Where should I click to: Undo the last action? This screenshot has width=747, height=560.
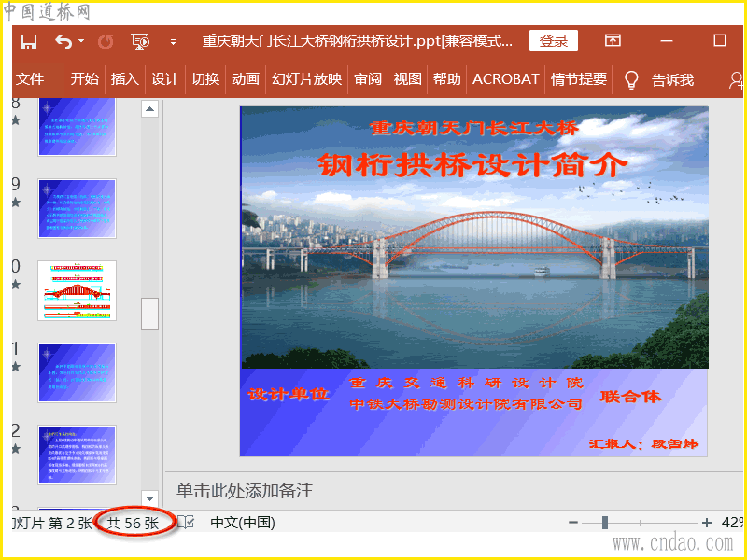pyautogui.click(x=63, y=42)
